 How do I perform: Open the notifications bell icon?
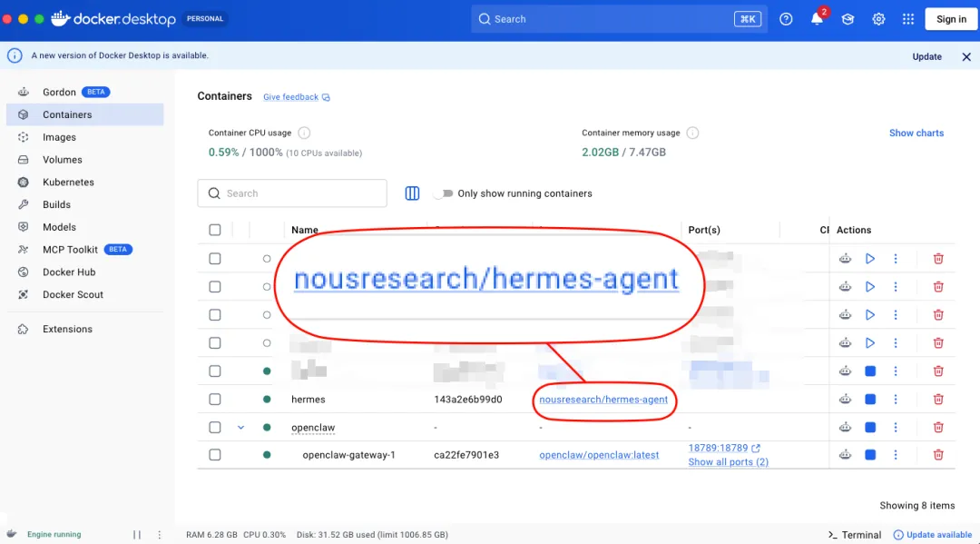click(x=817, y=19)
